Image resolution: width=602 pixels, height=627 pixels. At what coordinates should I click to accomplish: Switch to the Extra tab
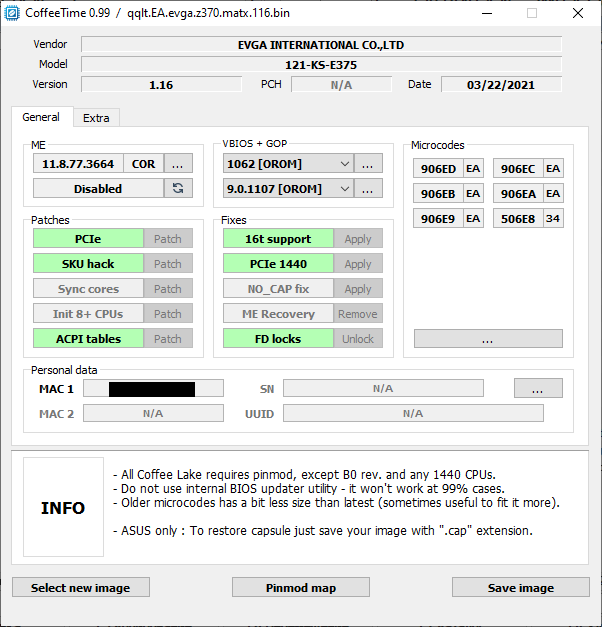click(x=96, y=118)
